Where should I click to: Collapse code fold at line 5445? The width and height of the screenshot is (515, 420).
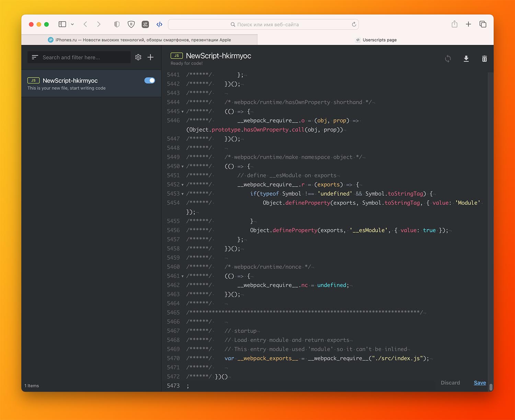pyautogui.click(x=182, y=112)
